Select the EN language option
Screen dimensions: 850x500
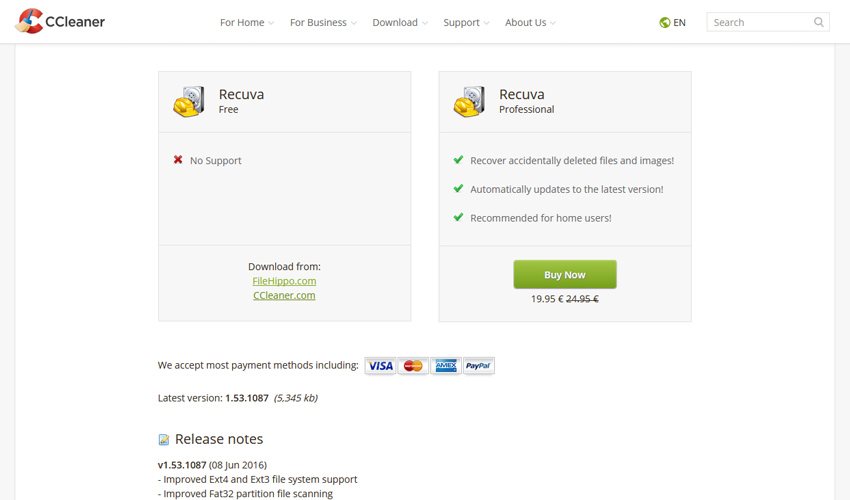pos(680,22)
